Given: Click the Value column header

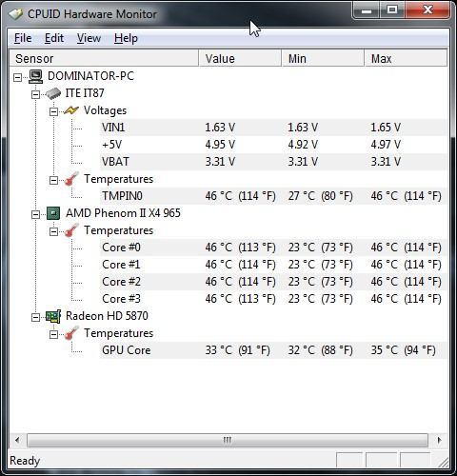Looking at the screenshot, I should (240, 58).
